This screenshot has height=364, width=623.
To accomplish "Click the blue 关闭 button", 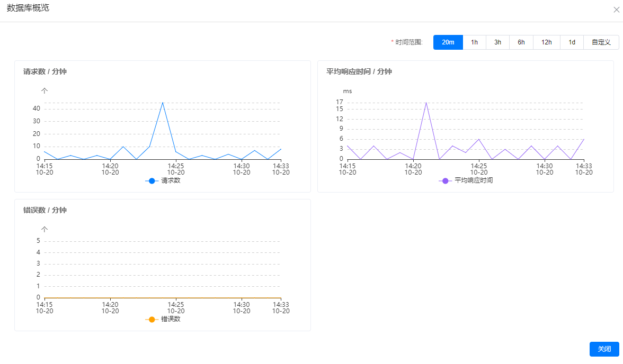I will pyautogui.click(x=604, y=349).
